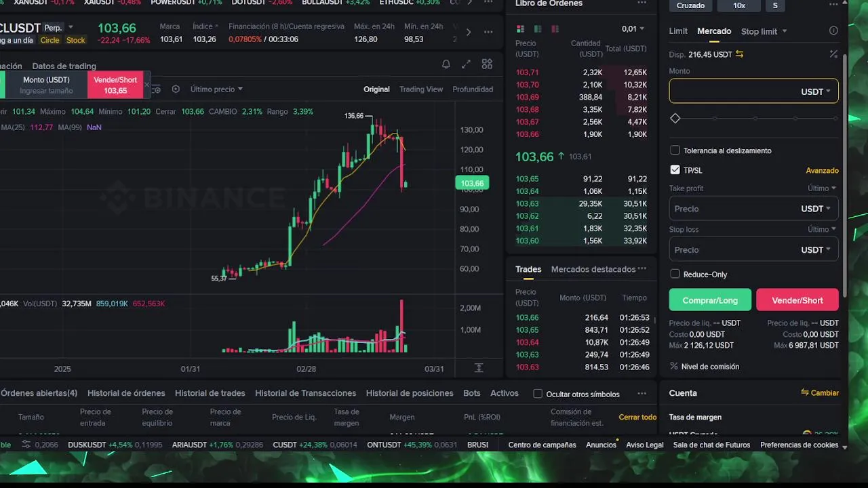This screenshot has width=868, height=488.
Task: Click Índice info arrow
Action: pos(216,26)
